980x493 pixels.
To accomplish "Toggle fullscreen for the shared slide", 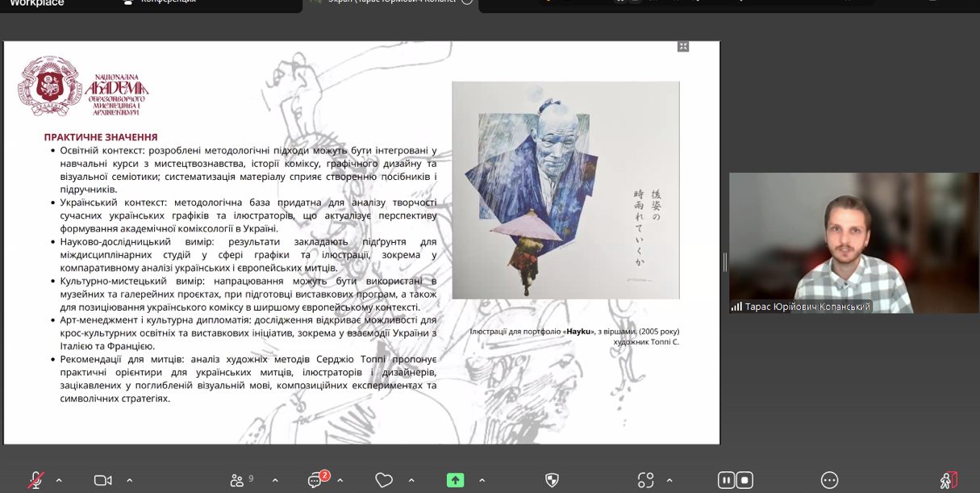I will point(683,47).
